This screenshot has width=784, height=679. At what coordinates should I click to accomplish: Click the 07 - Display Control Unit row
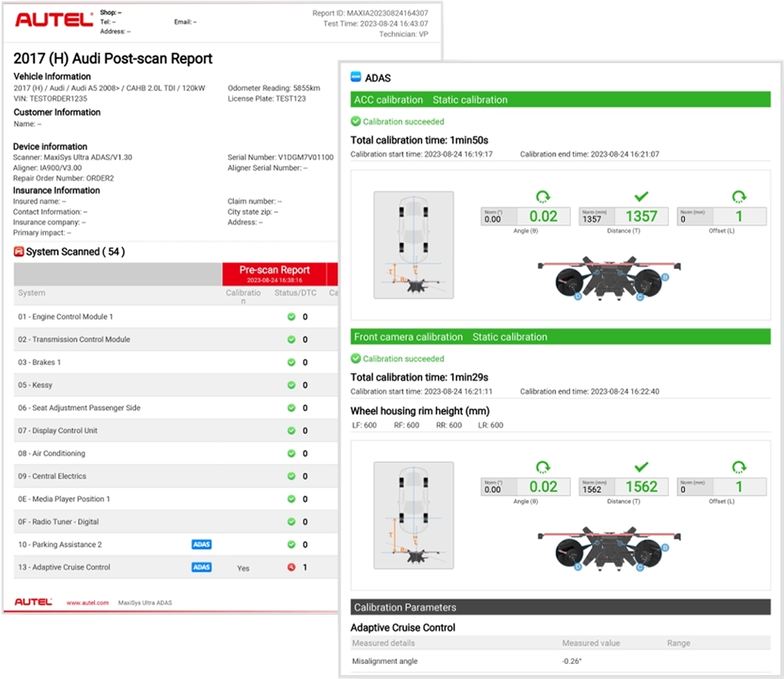click(x=176, y=431)
